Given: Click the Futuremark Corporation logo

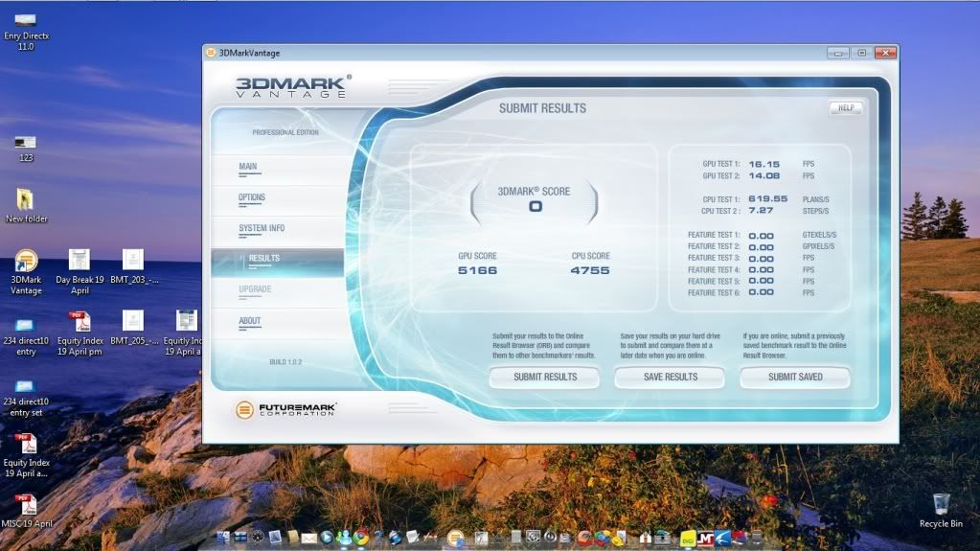Looking at the screenshot, I should 285,410.
